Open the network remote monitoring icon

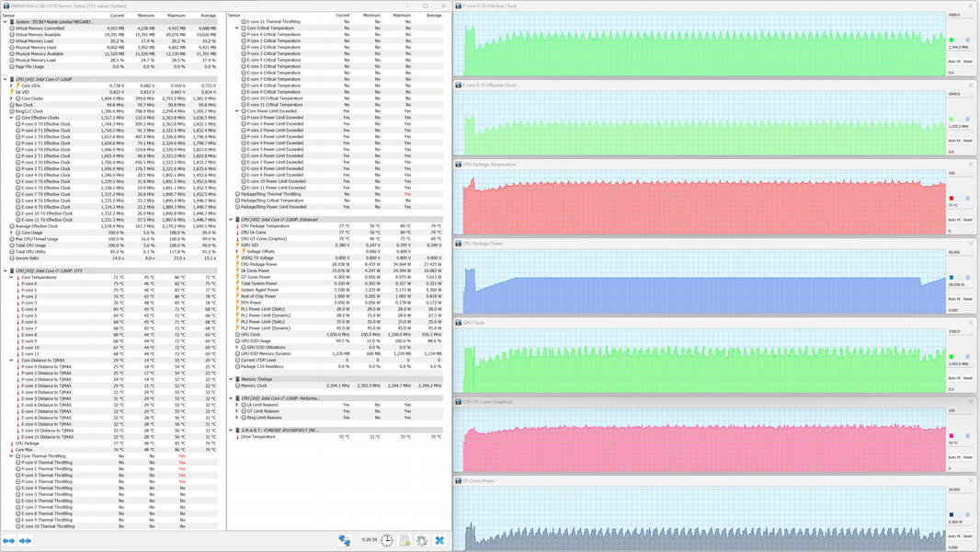pos(344,541)
